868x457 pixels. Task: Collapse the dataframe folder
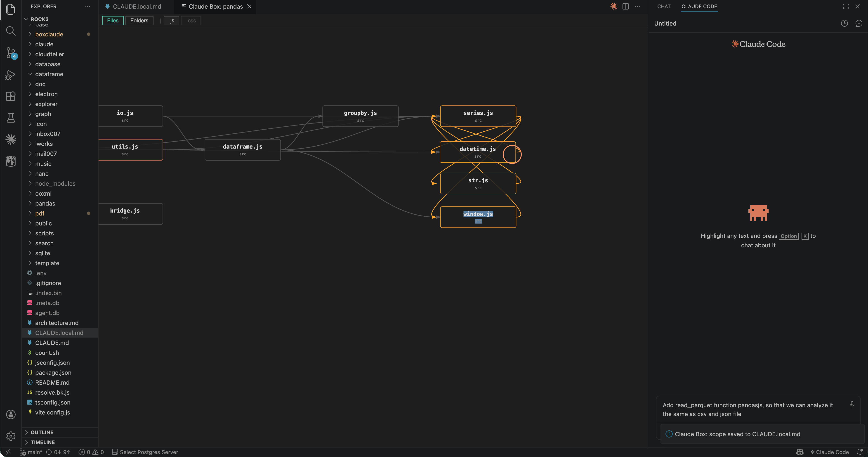point(60,74)
